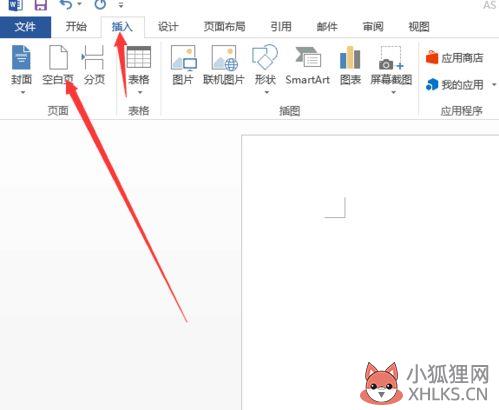Open the Table (表格) insert icon
Viewport: 499px width, 410px height.
click(139, 57)
